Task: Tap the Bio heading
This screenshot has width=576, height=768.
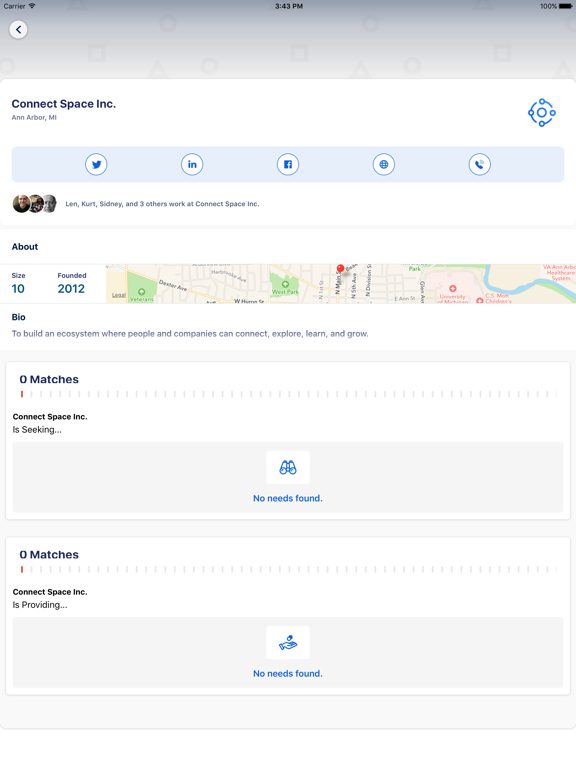Action: point(19,317)
